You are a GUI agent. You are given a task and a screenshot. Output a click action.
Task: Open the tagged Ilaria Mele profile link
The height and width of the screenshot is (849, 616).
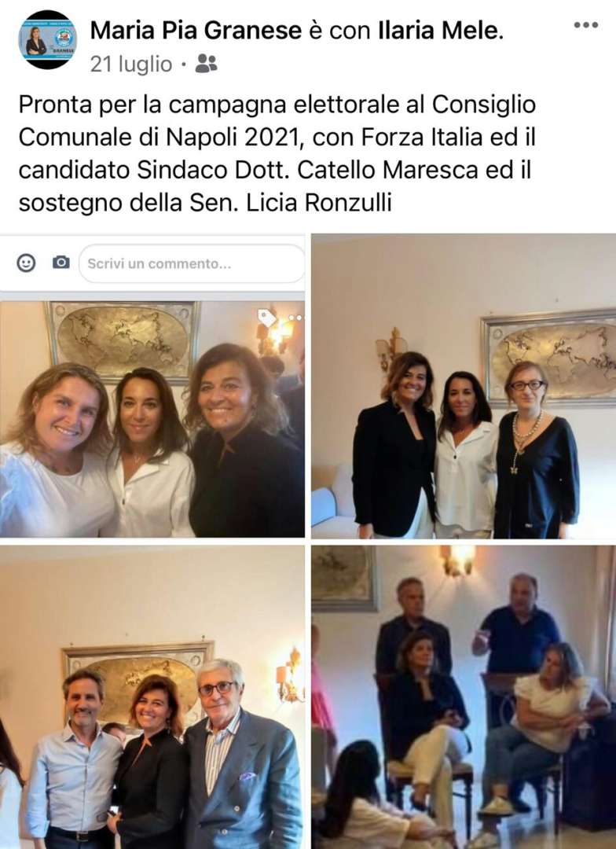(x=440, y=31)
